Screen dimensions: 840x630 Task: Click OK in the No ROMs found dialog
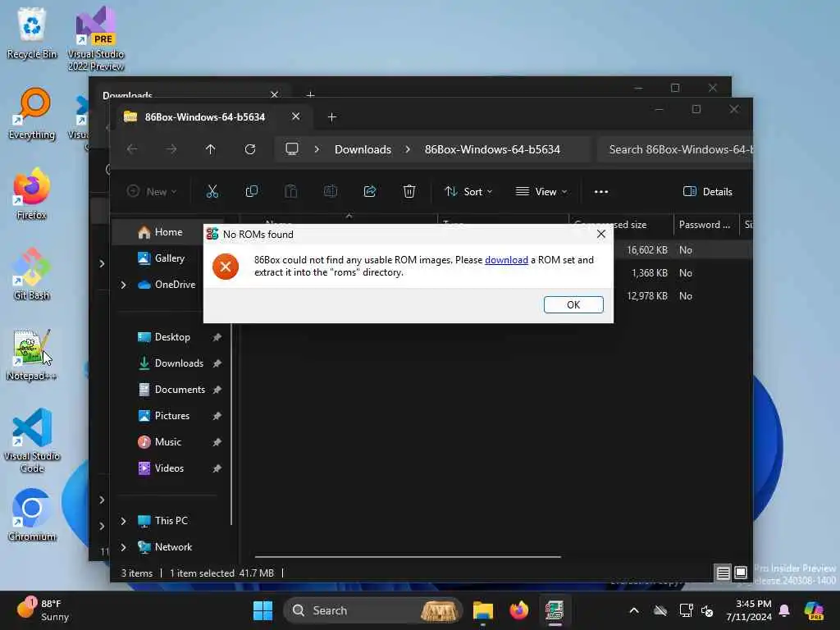[x=573, y=304]
